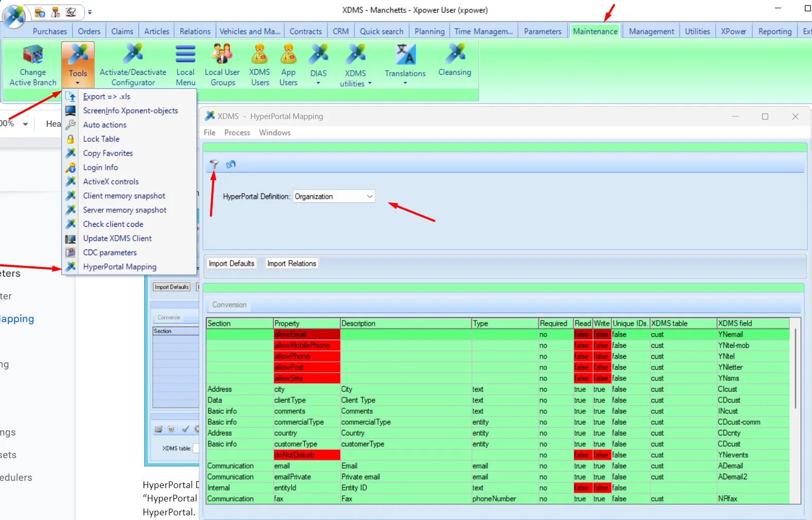Click the padlock icon for Lock Table
Screen dimensions: 812x520
tap(71, 139)
